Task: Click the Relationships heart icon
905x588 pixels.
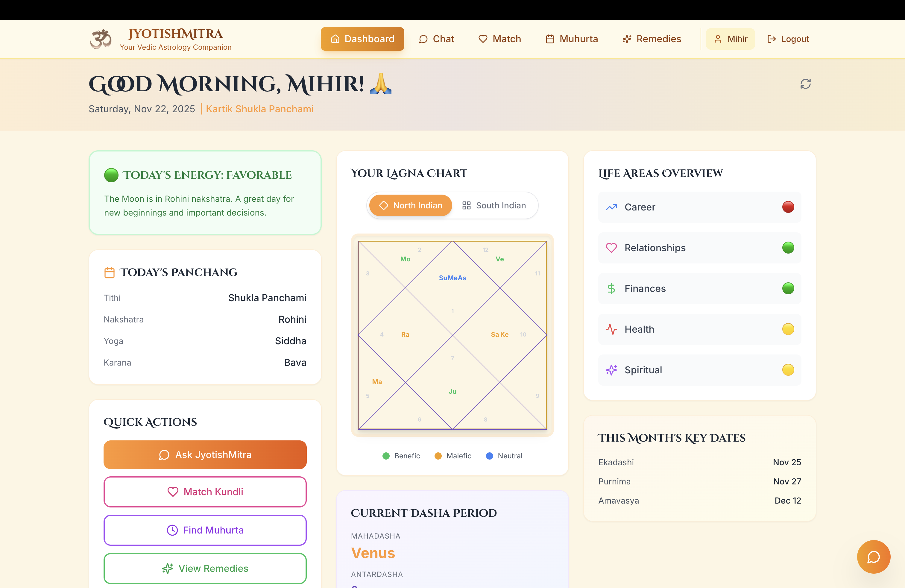Action: click(x=611, y=248)
